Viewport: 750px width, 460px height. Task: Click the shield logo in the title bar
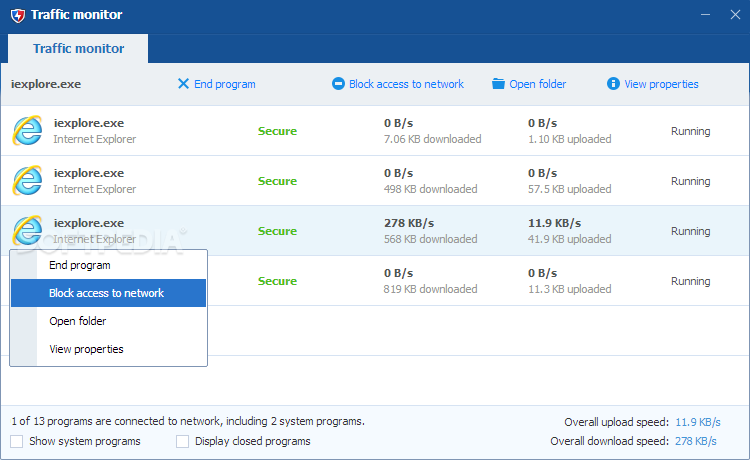(18, 15)
